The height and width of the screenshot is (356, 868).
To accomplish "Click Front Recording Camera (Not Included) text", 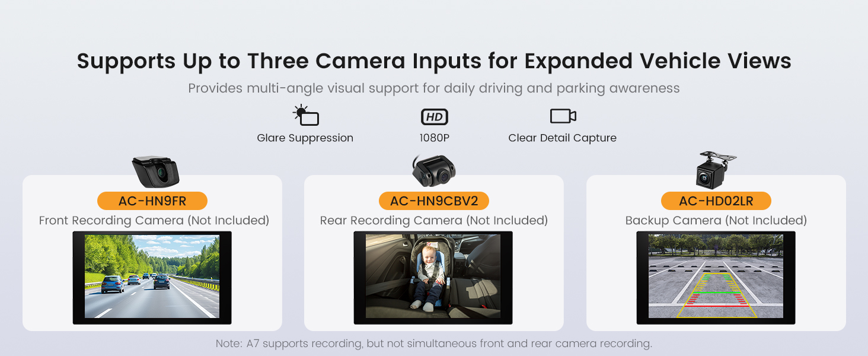I will click(154, 221).
